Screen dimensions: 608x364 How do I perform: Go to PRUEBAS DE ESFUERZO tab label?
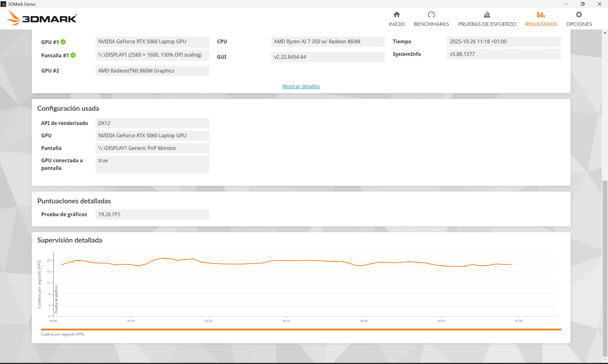pyautogui.click(x=487, y=24)
